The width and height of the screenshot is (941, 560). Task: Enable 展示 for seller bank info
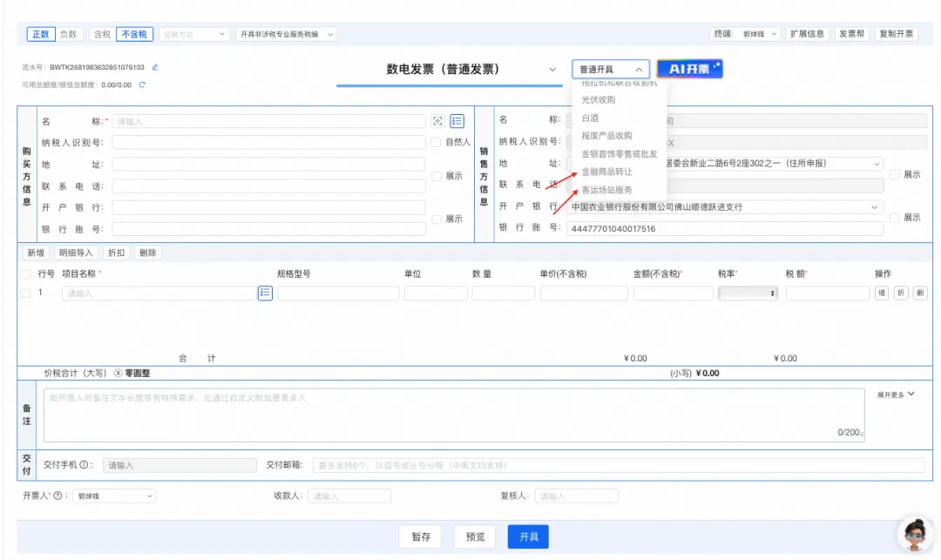click(895, 218)
